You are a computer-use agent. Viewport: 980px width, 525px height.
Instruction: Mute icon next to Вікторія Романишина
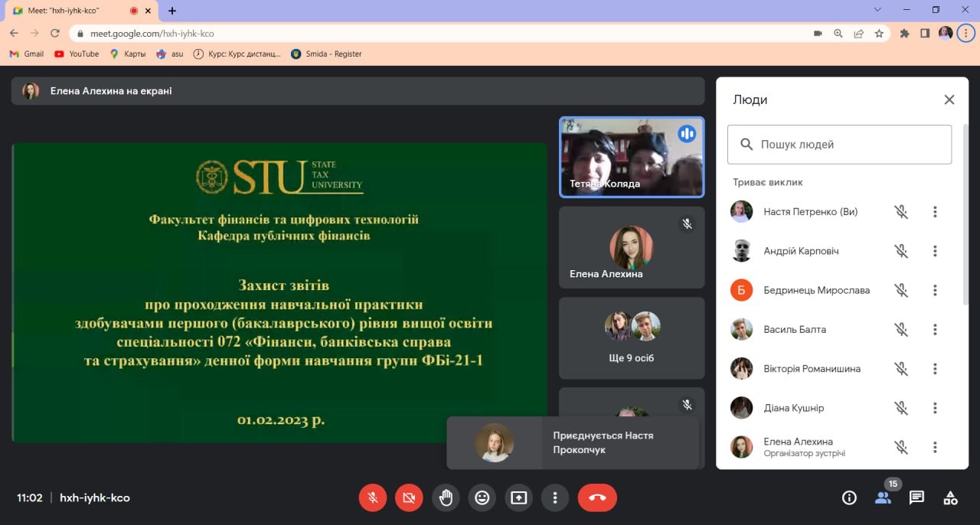(x=901, y=369)
